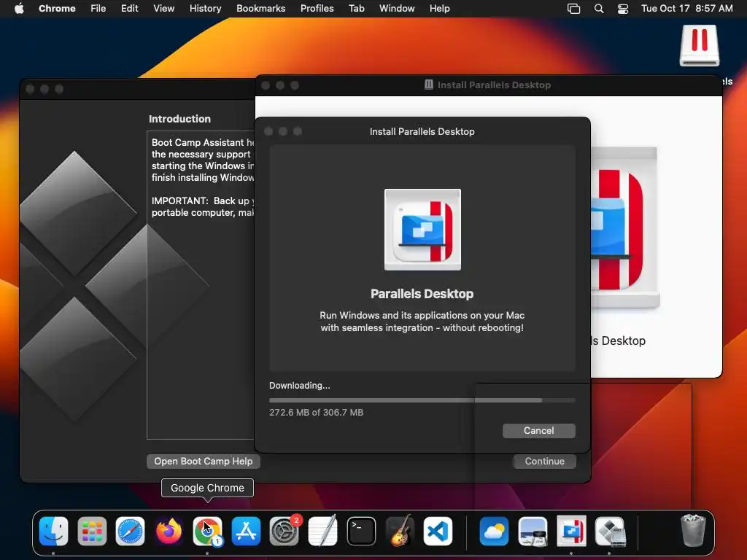Open GarageBand guitar icon in Dock
The height and width of the screenshot is (560, 747).
point(400,531)
